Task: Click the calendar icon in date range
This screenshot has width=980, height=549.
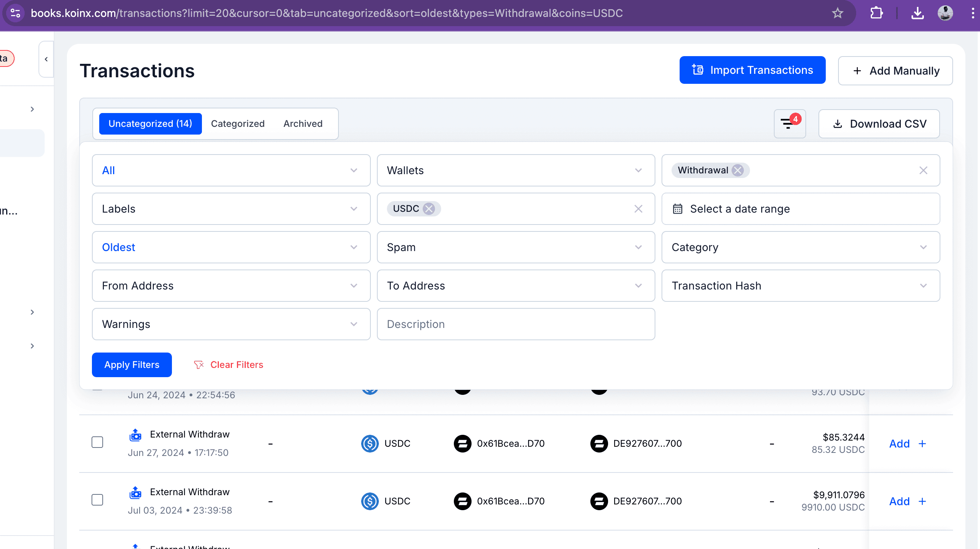Action: (x=677, y=209)
